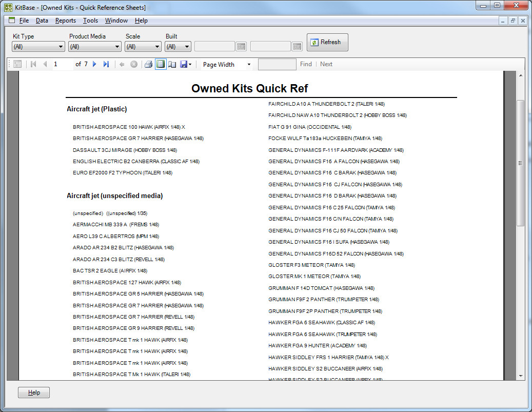Click BRITISH AEROSPACE 127 HAWK entry
Image resolution: width=532 pixels, height=412 pixels.
coord(127,282)
